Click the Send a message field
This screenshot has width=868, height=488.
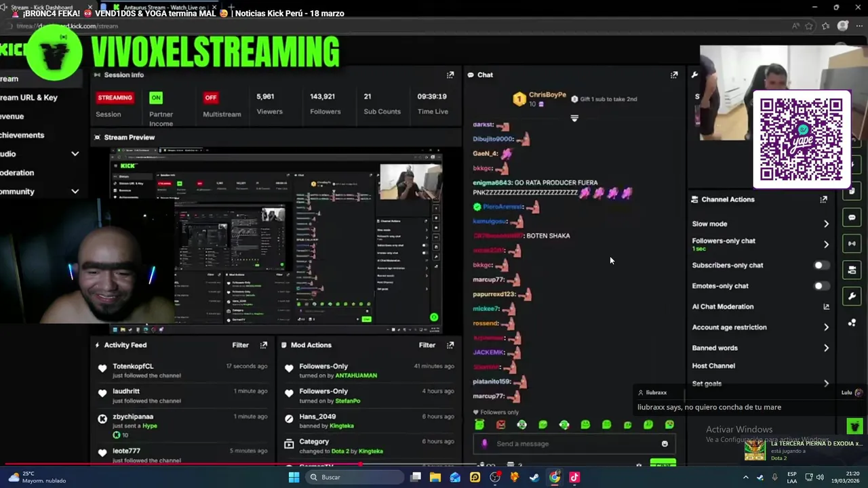[x=574, y=444]
